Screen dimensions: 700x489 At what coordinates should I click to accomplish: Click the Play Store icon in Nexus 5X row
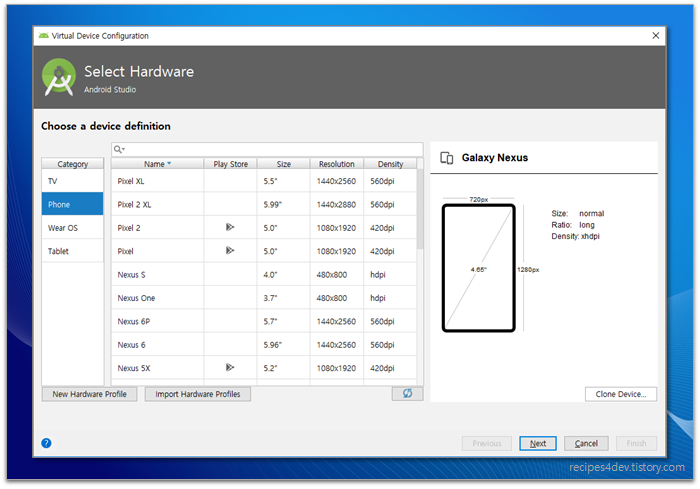pos(230,368)
